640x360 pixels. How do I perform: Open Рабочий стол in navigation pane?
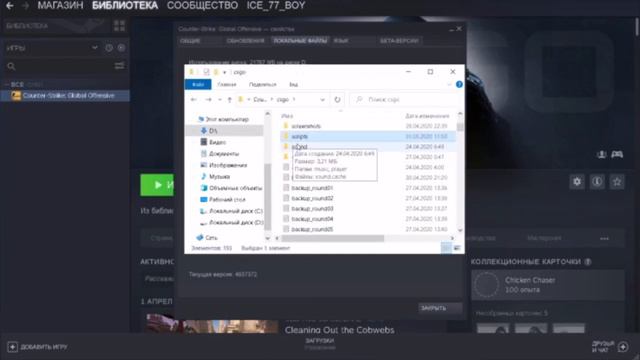(x=227, y=200)
